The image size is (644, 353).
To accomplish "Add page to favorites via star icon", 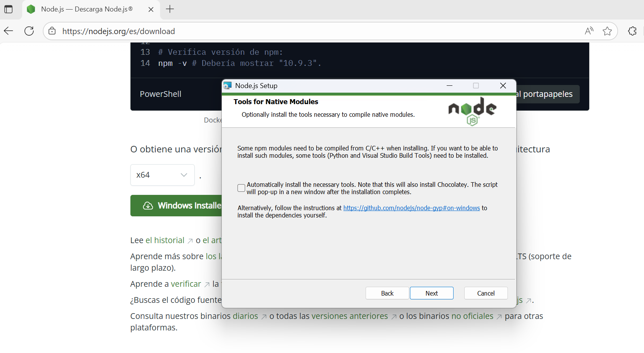I will [x=607, y=31].
